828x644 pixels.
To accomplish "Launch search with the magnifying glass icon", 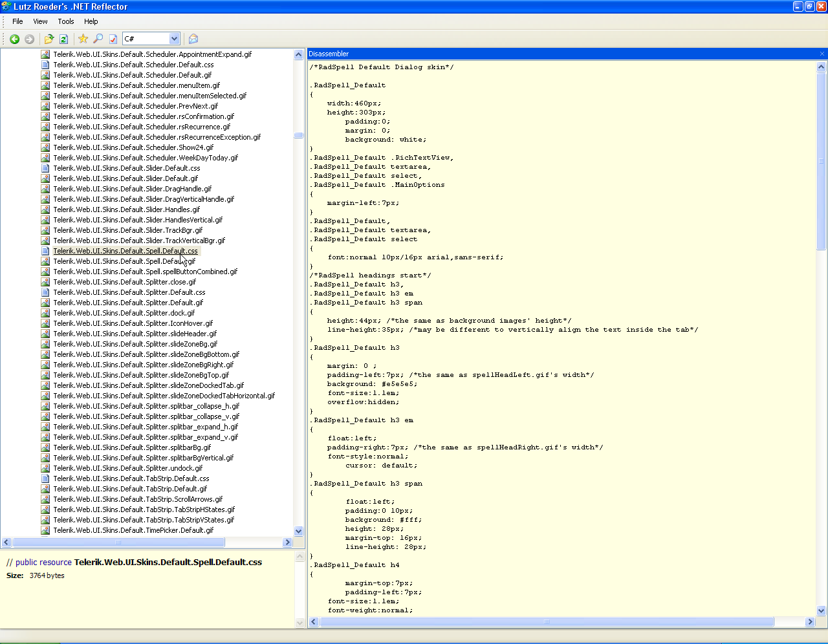I will coord(98,39).
